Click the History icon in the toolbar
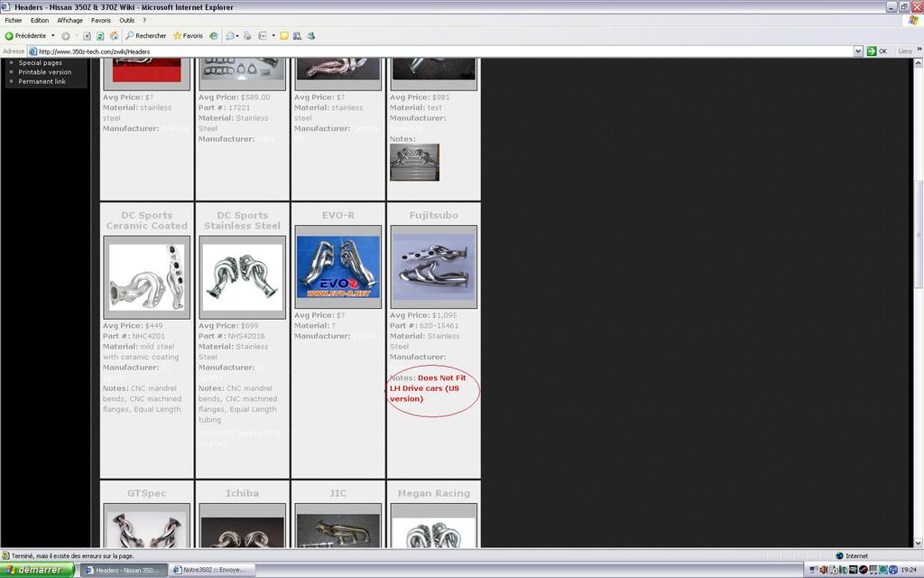Viewport: 924px width, 578px height. click(214, 36)
